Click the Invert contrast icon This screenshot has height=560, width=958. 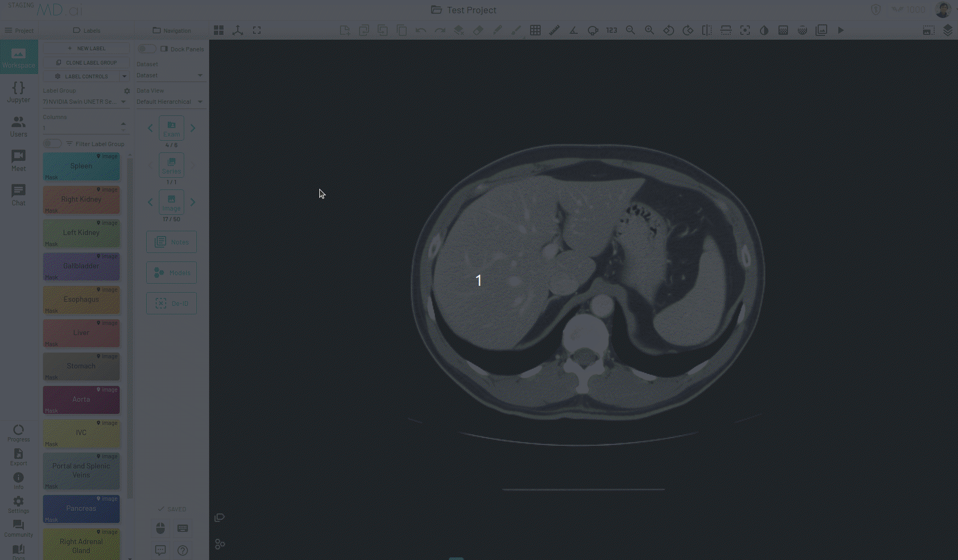[x=764, y=30]
